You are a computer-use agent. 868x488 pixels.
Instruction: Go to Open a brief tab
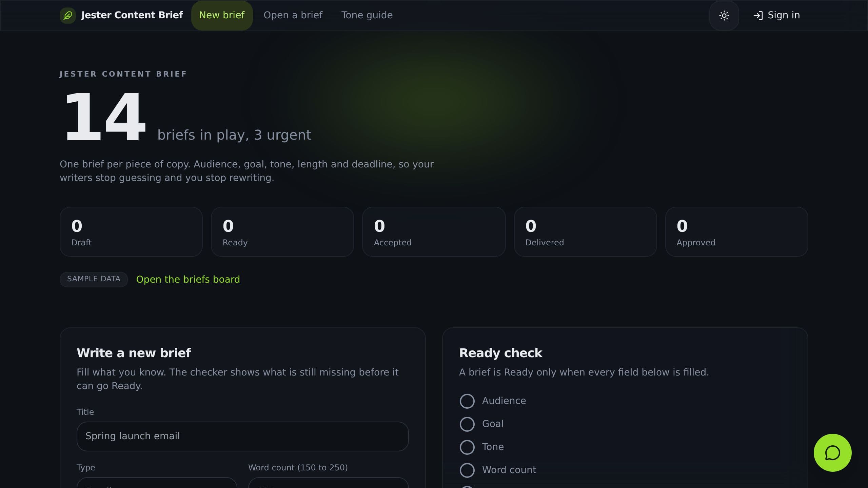click(x=293, y=15)
